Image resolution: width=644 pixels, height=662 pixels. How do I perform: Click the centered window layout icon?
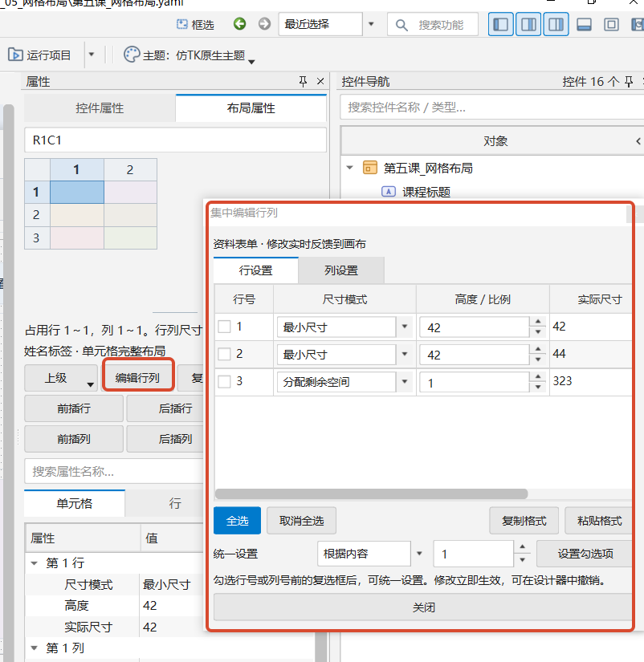point(611,25)
